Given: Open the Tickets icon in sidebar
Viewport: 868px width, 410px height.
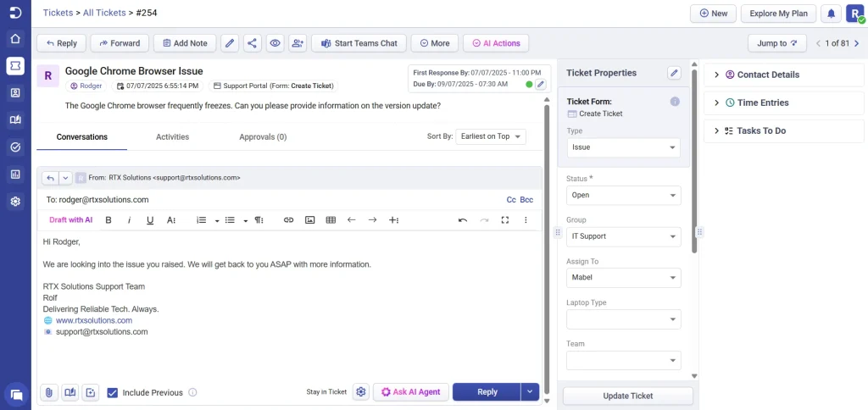Looking at the screenshot, I should pos(15,66).
